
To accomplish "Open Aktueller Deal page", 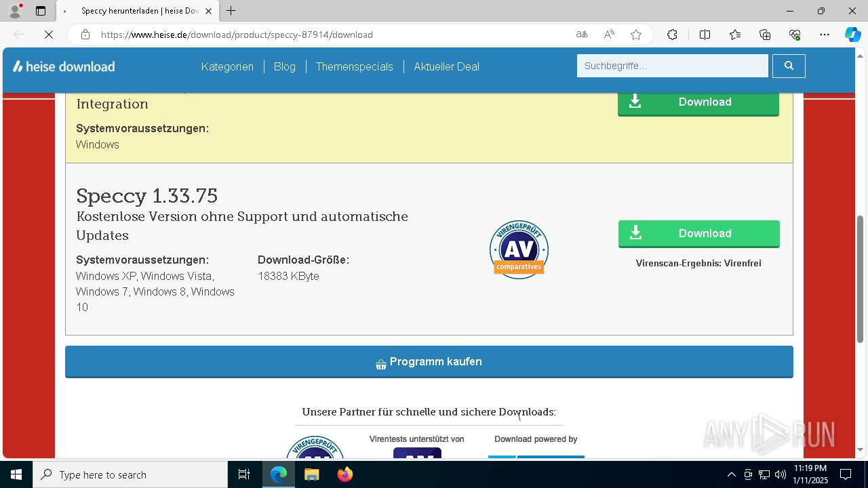I will click(x=446, y=66).
